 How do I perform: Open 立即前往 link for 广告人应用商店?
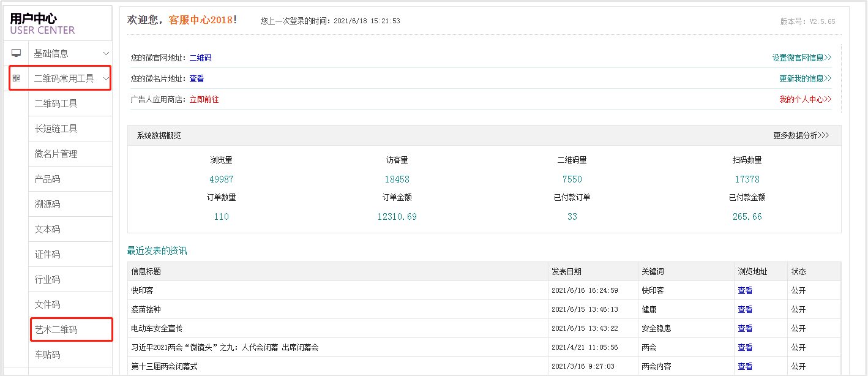(x=204, y=99)
